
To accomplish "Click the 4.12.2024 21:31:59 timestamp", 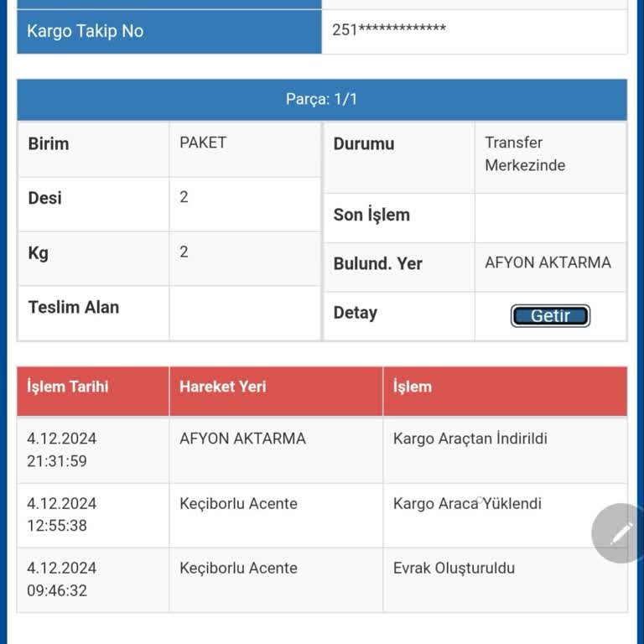I will [x=61, y=449].
